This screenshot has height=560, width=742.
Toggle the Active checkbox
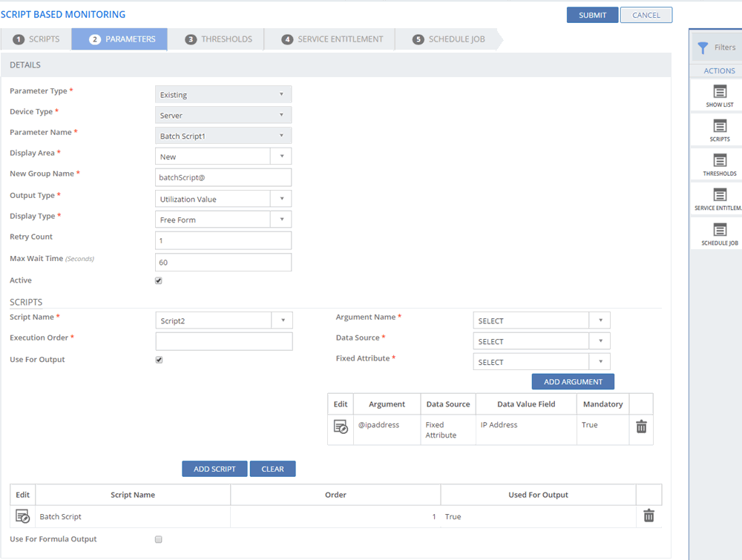click(x=159, y=280)
